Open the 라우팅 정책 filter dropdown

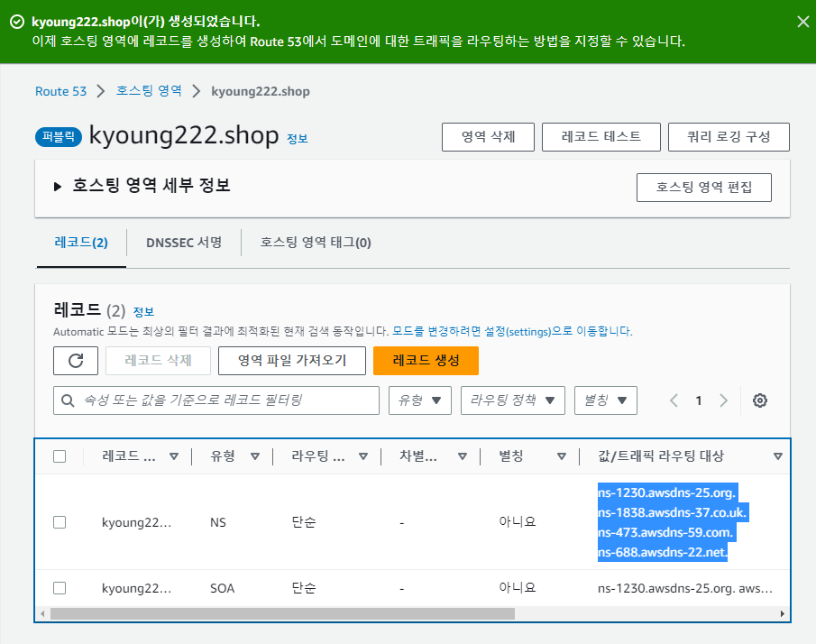click(513, 400)
